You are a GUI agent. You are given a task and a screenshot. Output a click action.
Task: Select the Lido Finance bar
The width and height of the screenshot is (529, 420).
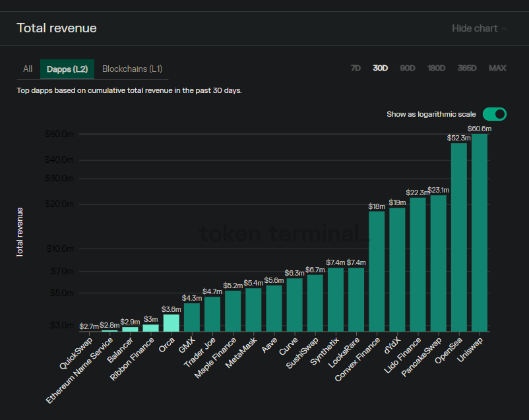418,265
